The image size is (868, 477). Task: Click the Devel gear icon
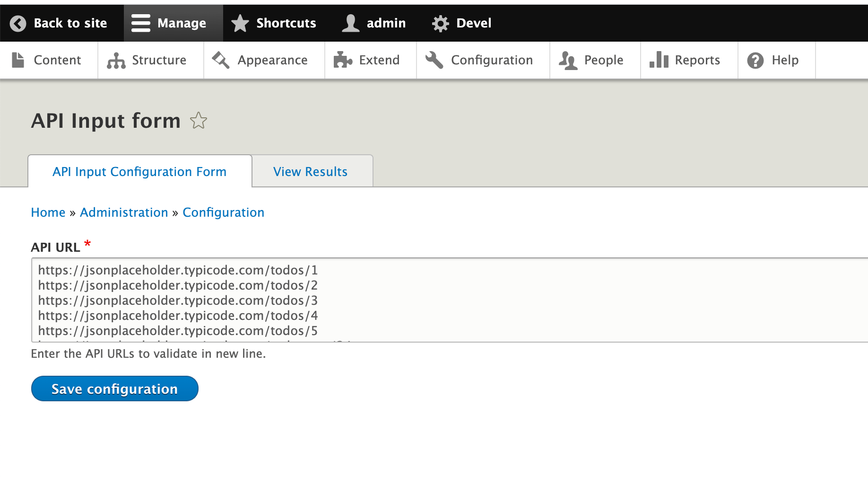pyautogui.click(x=440, y=23)
